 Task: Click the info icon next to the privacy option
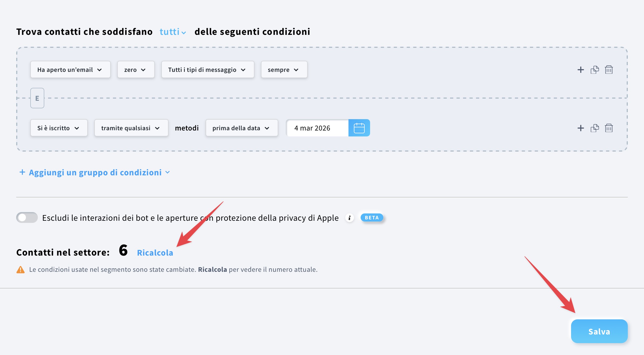pos(350,217)
